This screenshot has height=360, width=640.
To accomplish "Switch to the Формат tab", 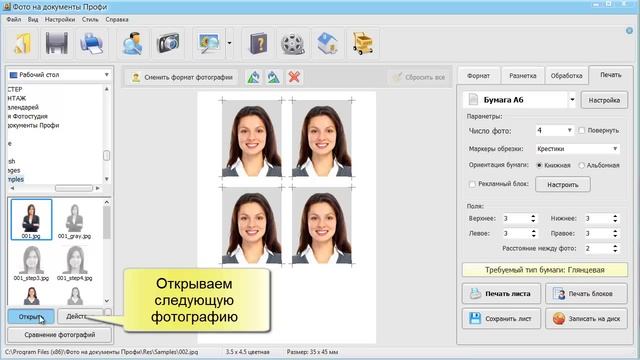I will click(478, 76).
